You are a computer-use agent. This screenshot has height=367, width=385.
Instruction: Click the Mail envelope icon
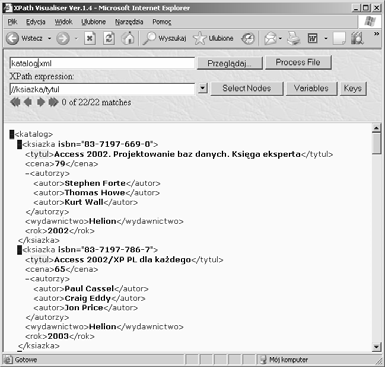[270, 39]
